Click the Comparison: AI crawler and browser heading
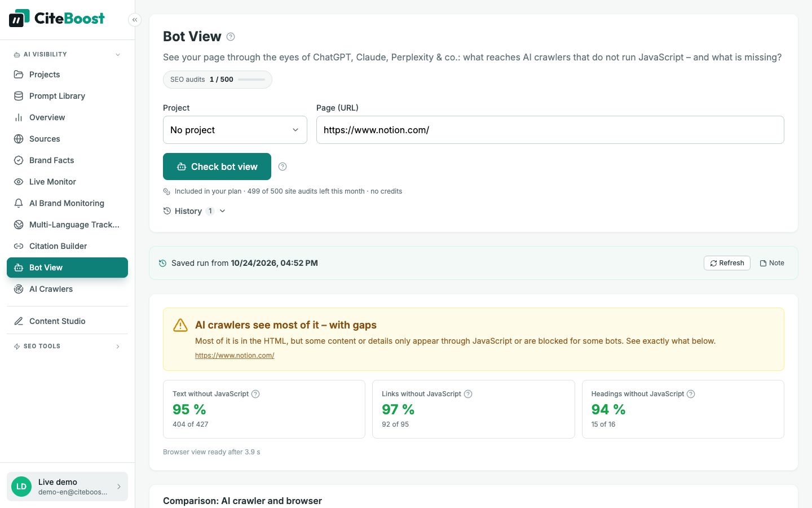This screenshot has height=508, width=812. tap(242, 501)
